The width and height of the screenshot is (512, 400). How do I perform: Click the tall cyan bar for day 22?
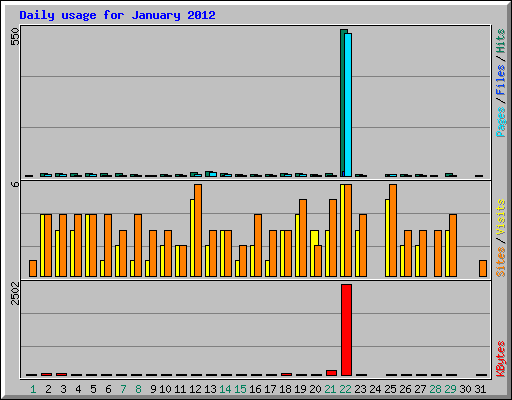tap(348, 105)
